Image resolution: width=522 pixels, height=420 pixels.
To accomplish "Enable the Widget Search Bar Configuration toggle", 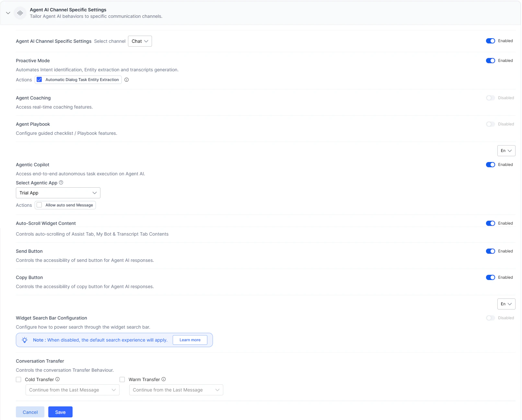I will 490,318.
